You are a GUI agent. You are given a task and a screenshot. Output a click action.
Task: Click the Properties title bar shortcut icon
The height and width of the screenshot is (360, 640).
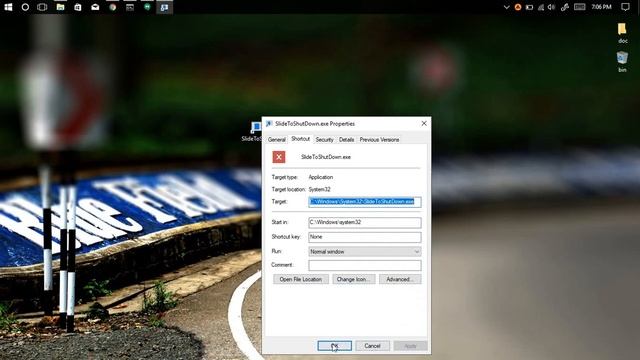269,124
